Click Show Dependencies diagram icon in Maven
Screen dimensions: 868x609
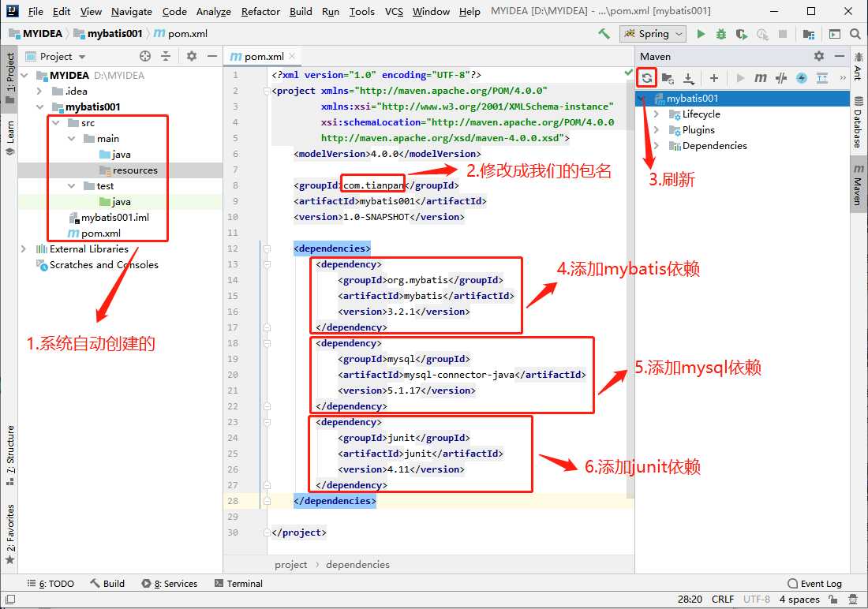pos(822,78)
